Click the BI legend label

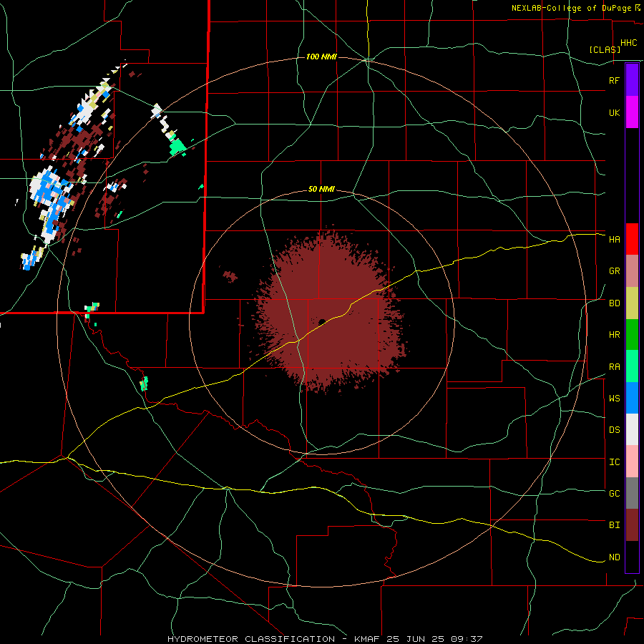[614, 525]
